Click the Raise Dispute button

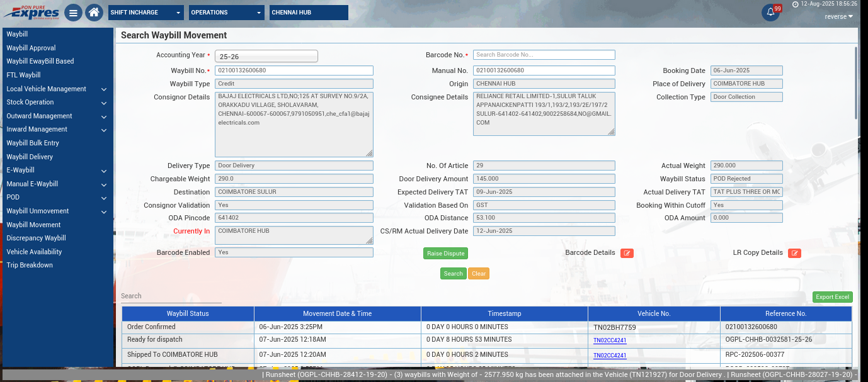[x=445, y=253]
